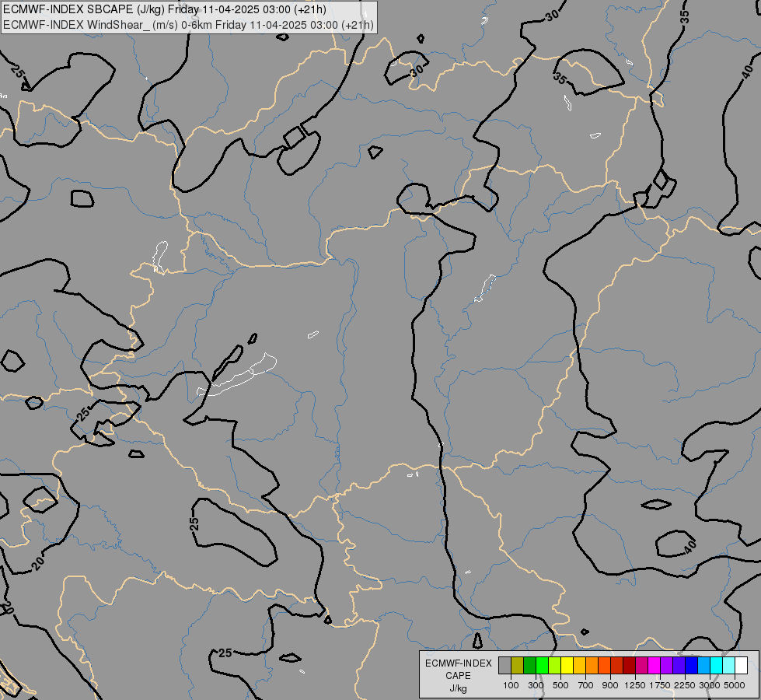This screenshot has width=761, height=700.
Task: Click the 5000 value on the legend
Action: pos(735,685)
